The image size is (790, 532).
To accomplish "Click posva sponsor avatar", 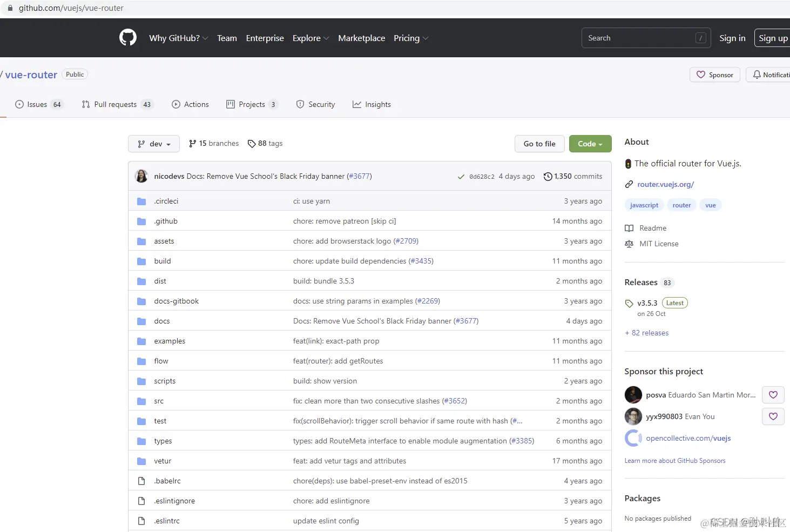I will [x=633, y=395].
